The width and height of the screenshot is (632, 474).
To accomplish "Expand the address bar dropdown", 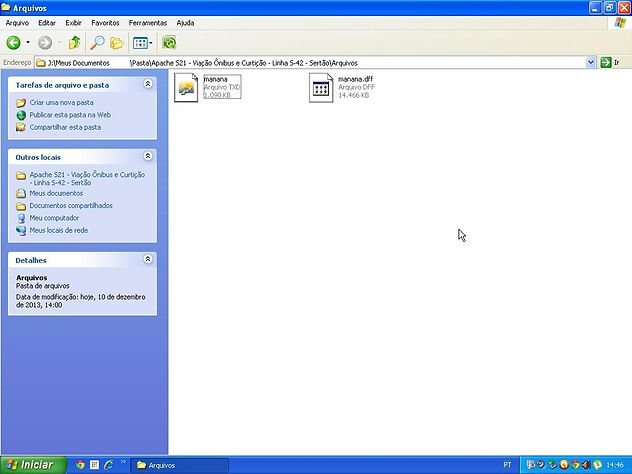I will point(591,62).
